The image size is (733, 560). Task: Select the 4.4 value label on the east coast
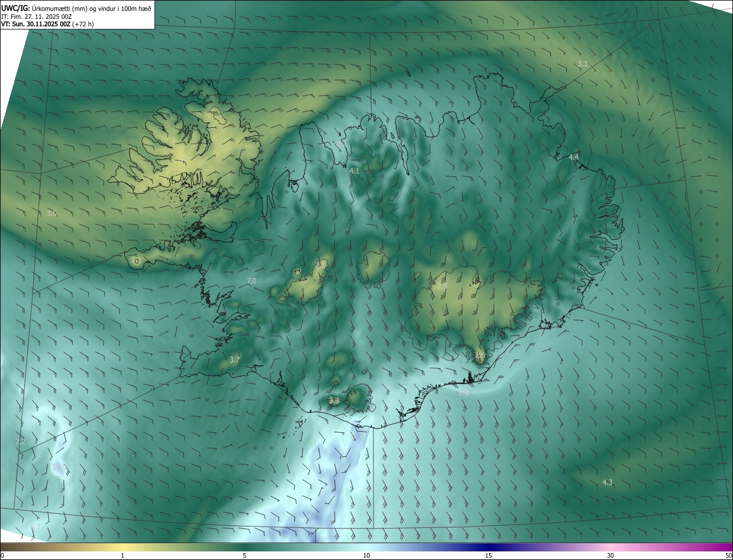[x=574, y=157]
